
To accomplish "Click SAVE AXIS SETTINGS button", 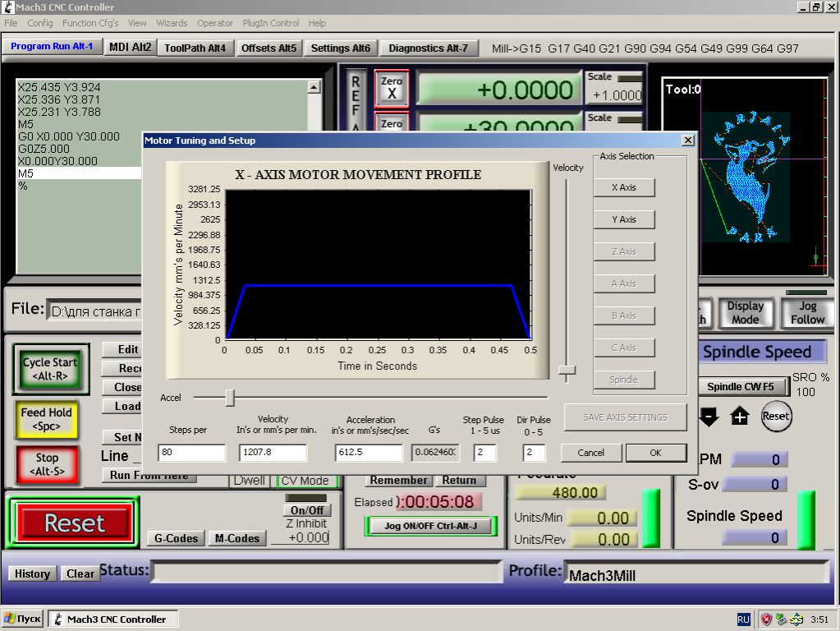I will (625, 417).
